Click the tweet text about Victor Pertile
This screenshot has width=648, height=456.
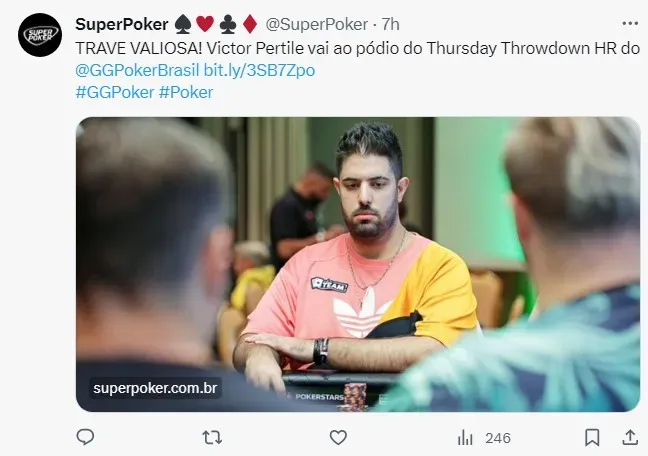(357, 48)
